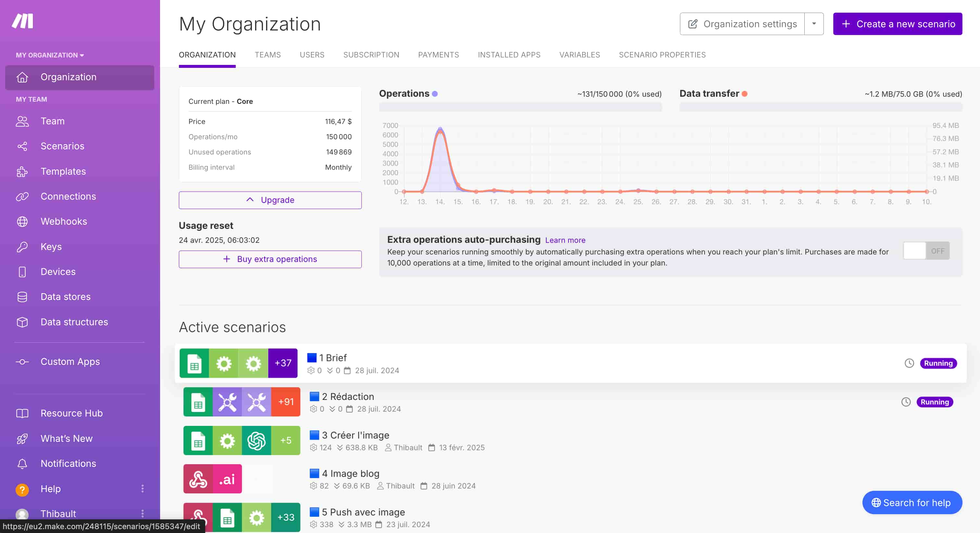This screenshot has height=533, width=980.
Task: Open Organization settings dropdown arrow
Action: coord(814,24)
